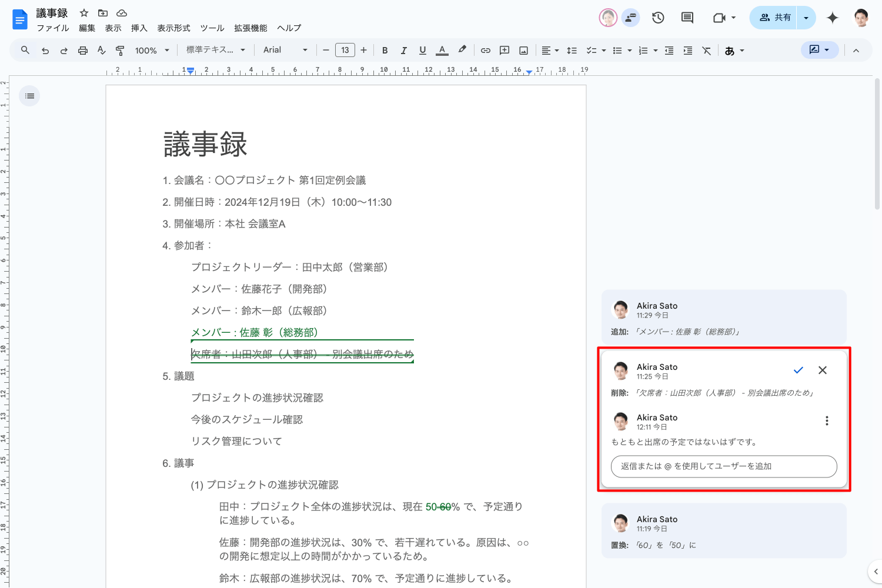Open the input tools あ dropdown
The height and width of the screenshot is (588, 882).
[x=734, y=51]
